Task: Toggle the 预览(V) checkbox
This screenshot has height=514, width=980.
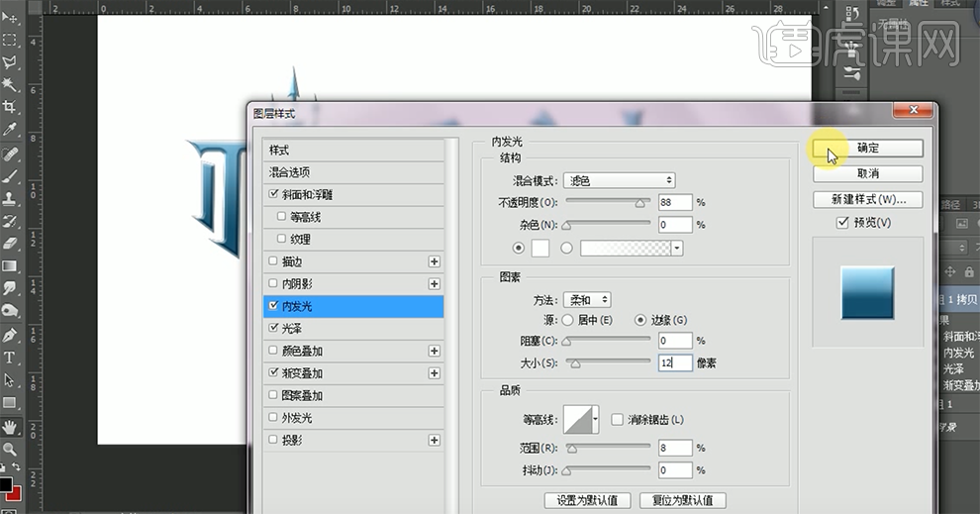Action: (842, 222)
